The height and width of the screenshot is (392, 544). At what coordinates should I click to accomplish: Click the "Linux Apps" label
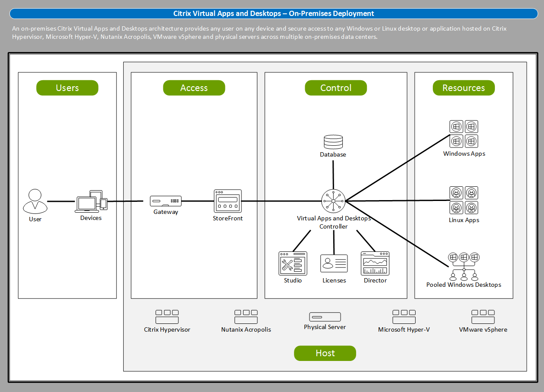[x=464, y=220]
